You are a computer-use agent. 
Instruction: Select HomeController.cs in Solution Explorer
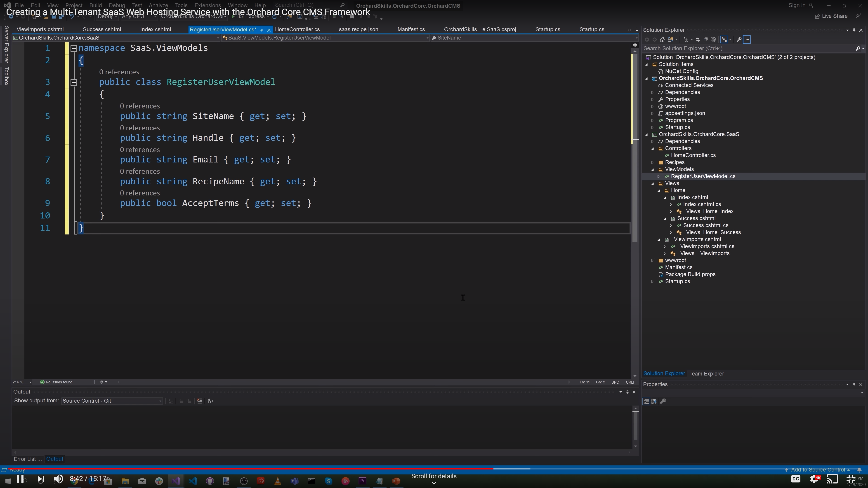click(693, 155)
